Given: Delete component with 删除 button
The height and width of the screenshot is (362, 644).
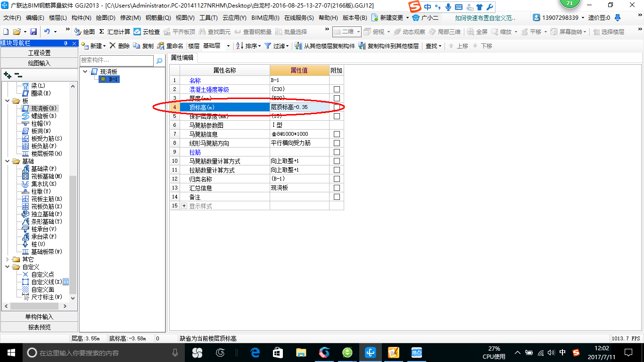Looking at the screenshot, I should pos(120,46).
